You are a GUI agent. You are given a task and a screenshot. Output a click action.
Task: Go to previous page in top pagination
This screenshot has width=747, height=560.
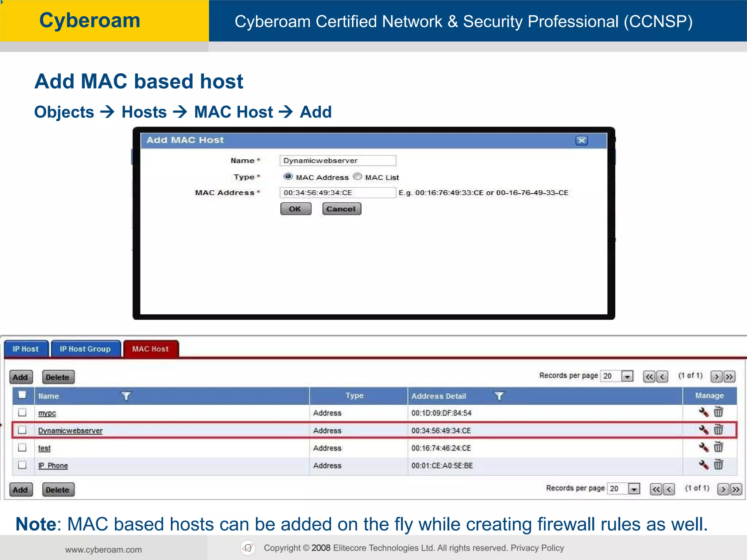point(662,377)
